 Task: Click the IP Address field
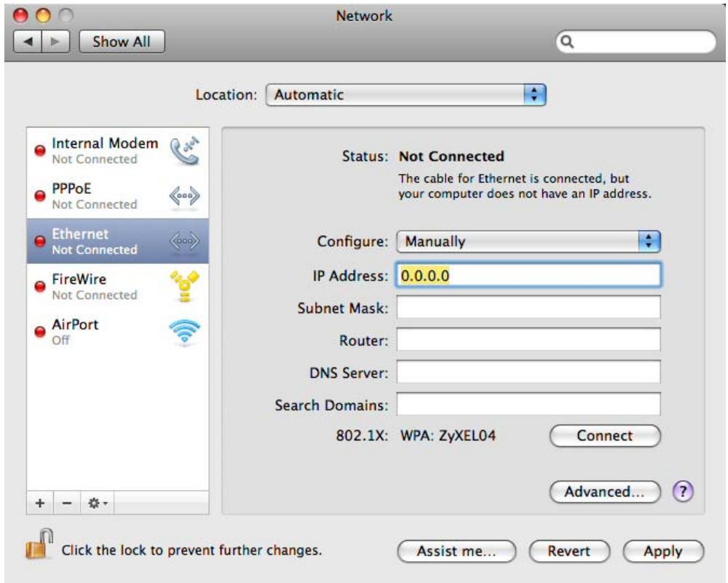point(529,275)
